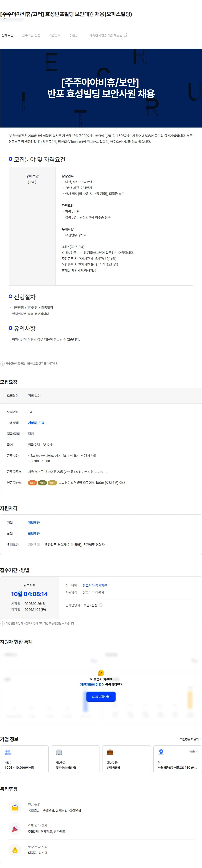Click the 산업(업종) briefcase icon
The height and width of the screenshot is (868, 202).
click(110, 752)
